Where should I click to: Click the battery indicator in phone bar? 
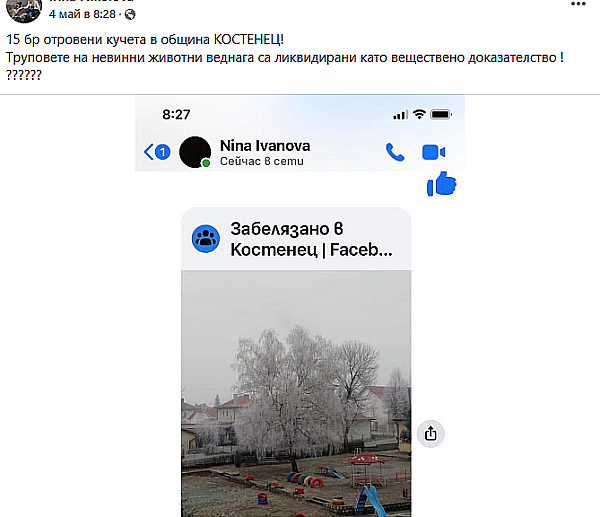[441, 114]
